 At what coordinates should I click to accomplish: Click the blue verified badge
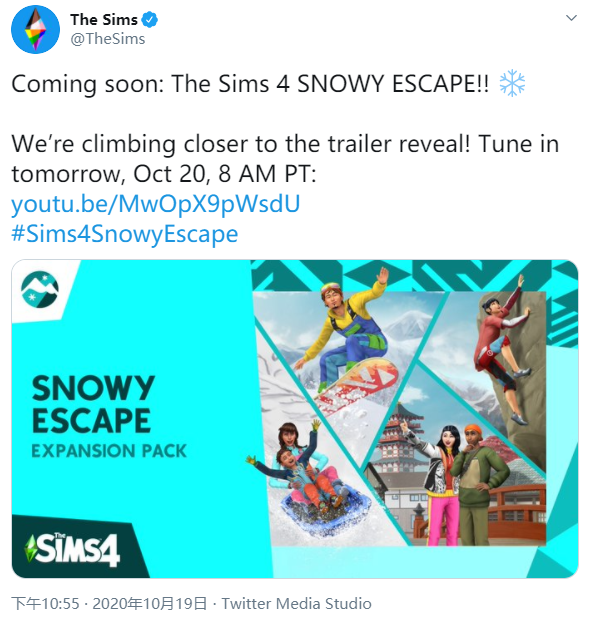150,20
